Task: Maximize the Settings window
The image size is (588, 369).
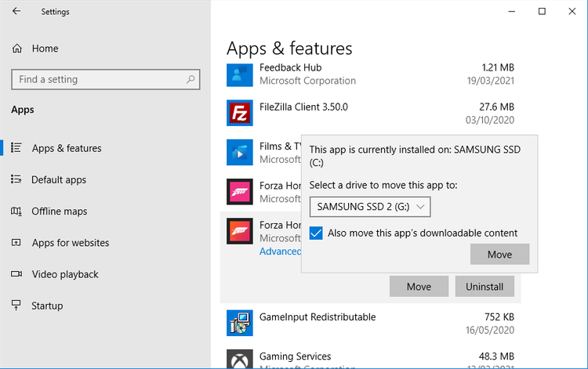Action: [x=542, y=11]
